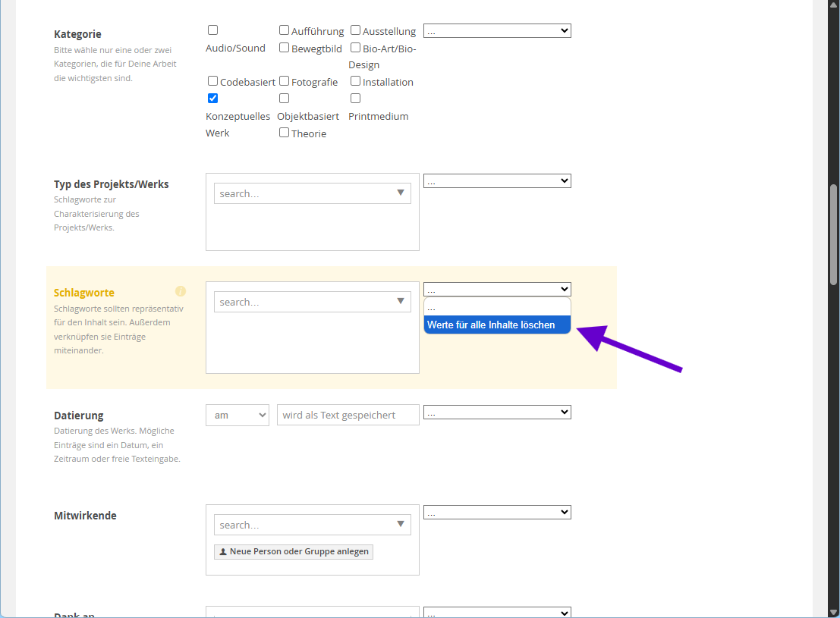
Task: Click the Datierung text input field
Action: pos(348,415)
